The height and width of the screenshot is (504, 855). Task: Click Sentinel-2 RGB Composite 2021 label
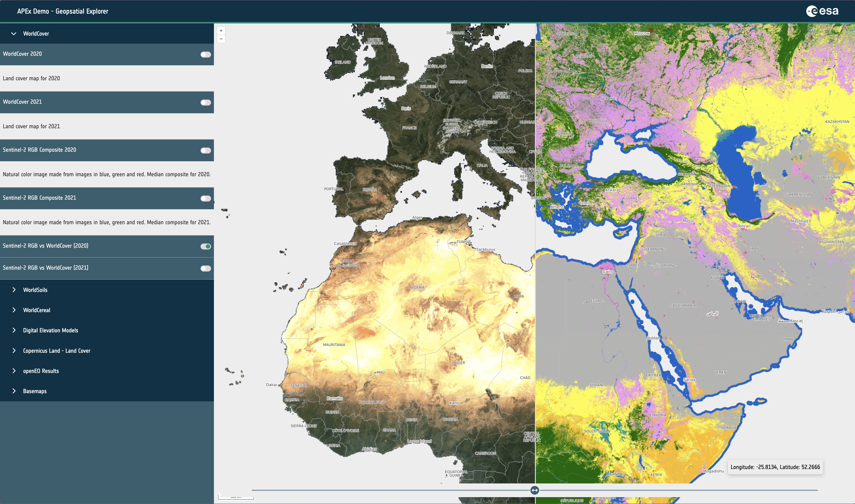[x=39, y=198]
